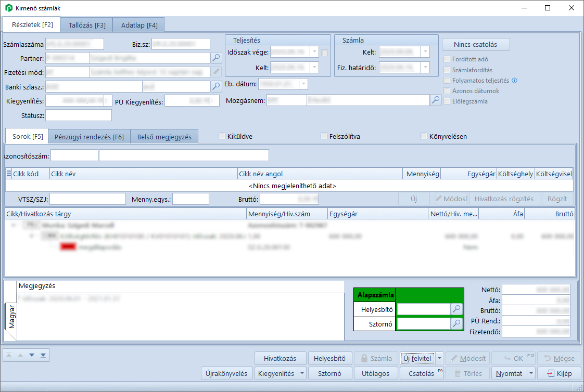Click the red status marker in tree
This screenshot has width=584, height=392.
68,247
